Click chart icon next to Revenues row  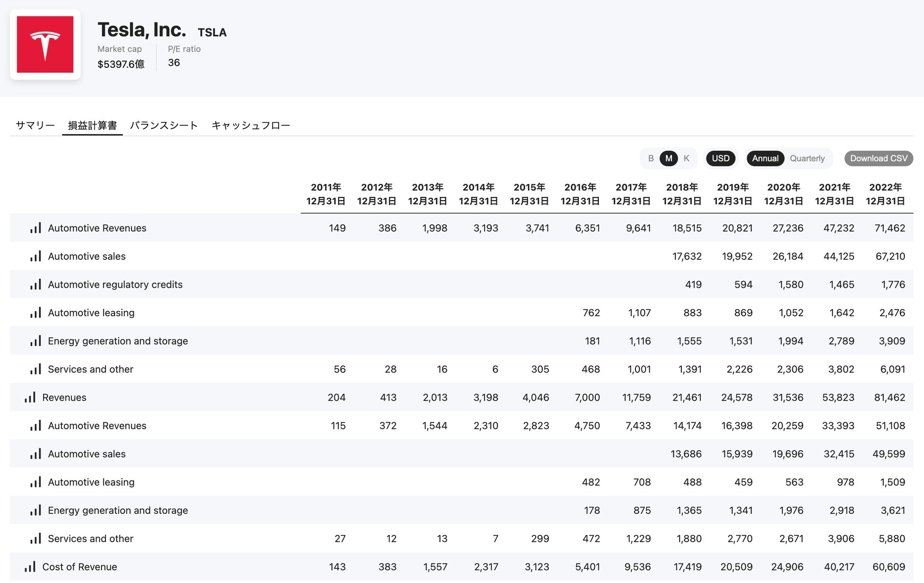tap(30, 397)
